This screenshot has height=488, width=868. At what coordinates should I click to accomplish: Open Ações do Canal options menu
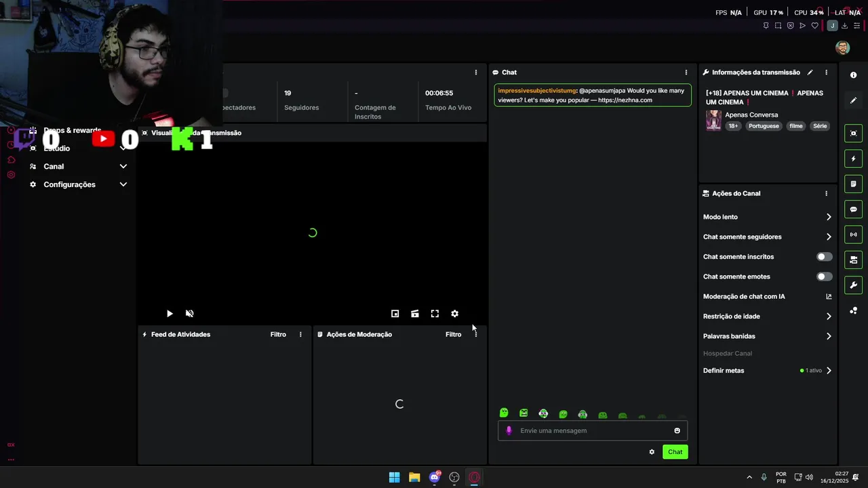click(x=826, y=193)
